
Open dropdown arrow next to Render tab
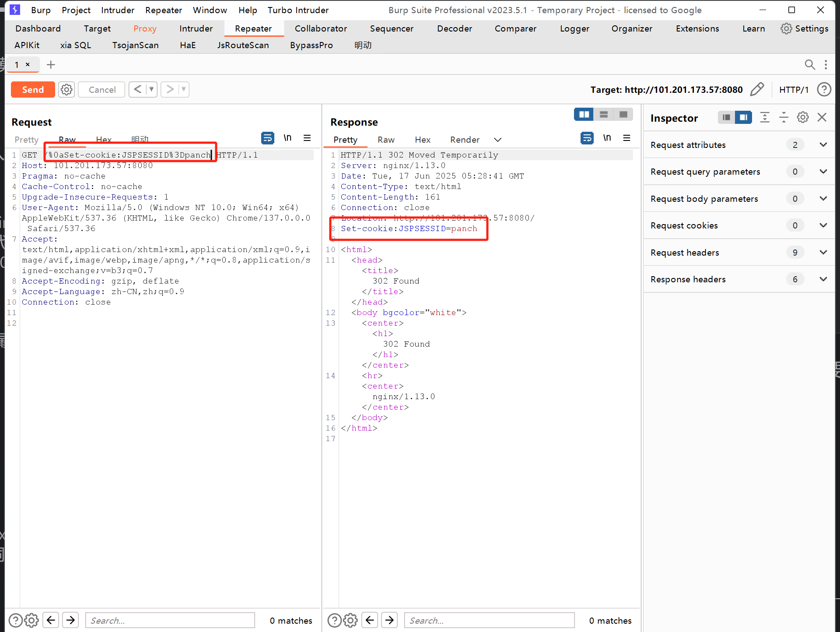click(497, 140)
